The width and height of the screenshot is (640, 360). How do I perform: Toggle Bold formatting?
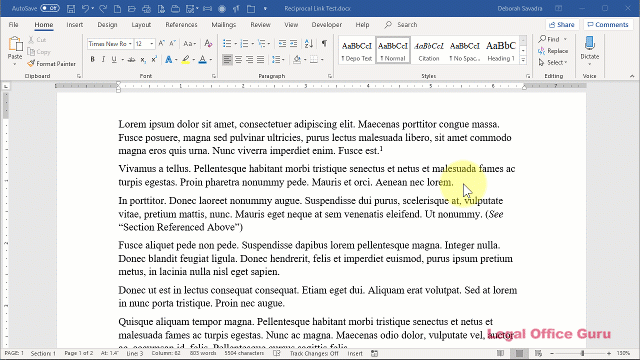93,60
